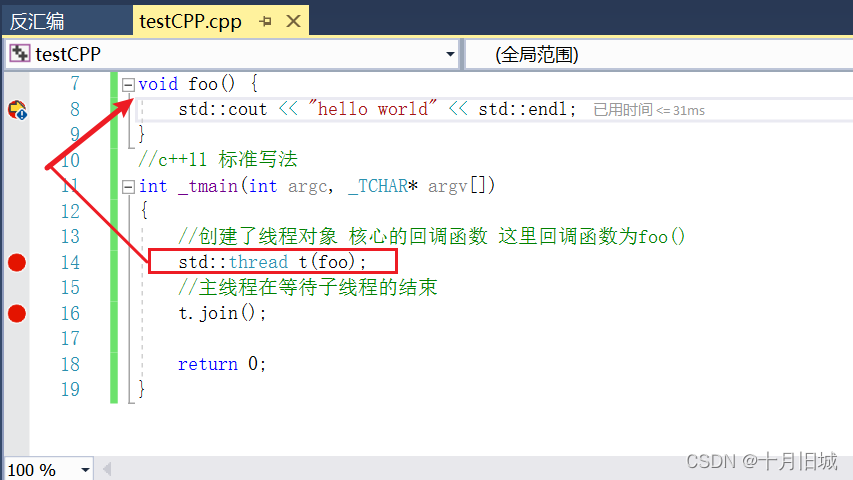Click on the t.join(); statement
This screenshot has width=853, height=480.
pyautogui.click(x=222, y=313)
